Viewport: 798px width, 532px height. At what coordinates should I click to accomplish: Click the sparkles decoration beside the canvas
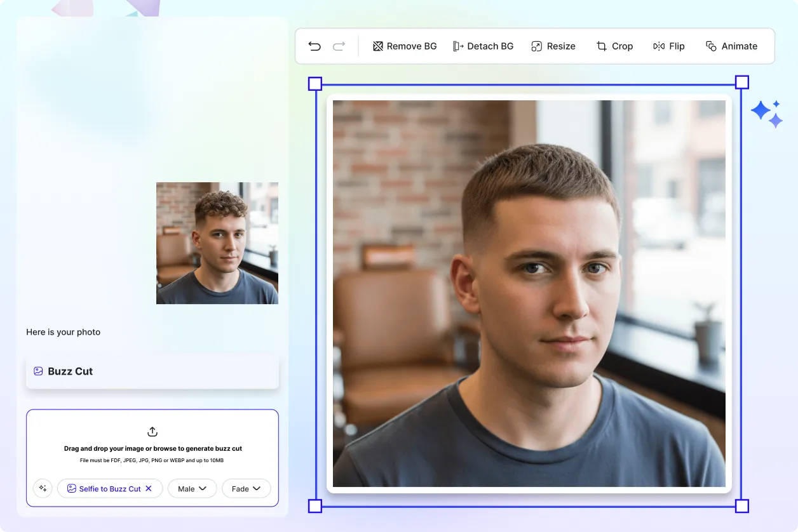[x=767, y=112]
